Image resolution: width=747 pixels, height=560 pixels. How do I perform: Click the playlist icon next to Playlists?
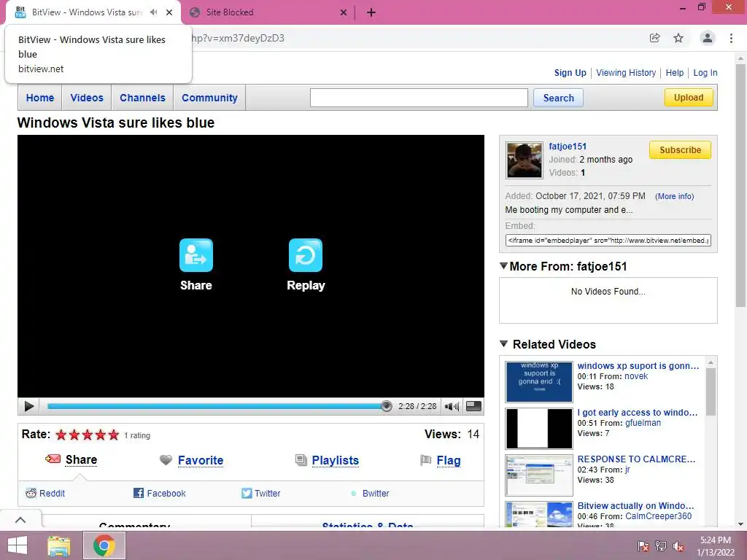pyautogui.click(x=301, y=460)
